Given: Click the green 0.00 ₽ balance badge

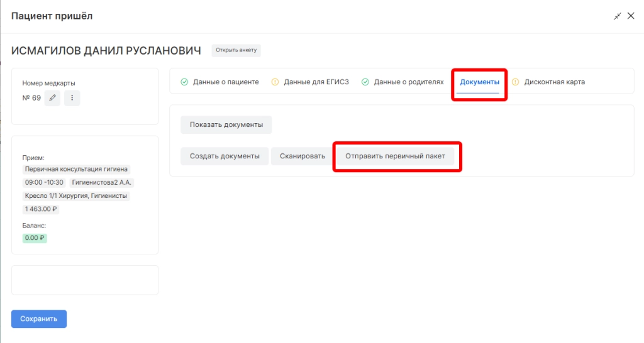Looking at the screenshot, I should (35, 238).
